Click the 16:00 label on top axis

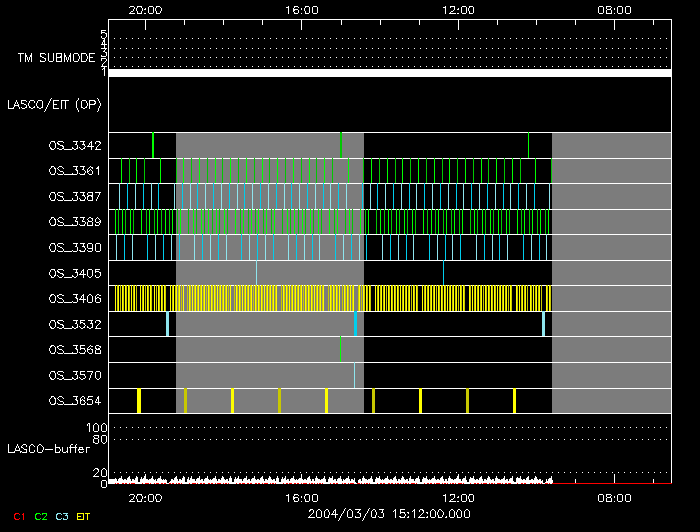tap(302, 9)
